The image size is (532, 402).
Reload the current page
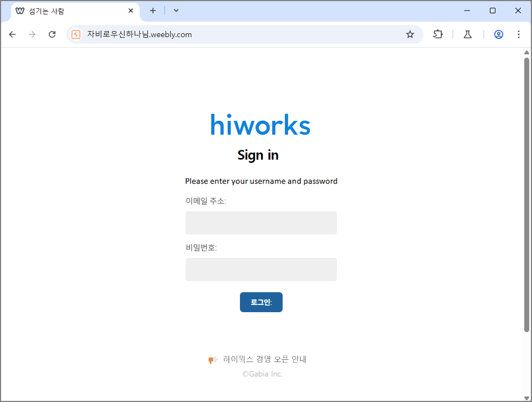[x=52, y=34]
